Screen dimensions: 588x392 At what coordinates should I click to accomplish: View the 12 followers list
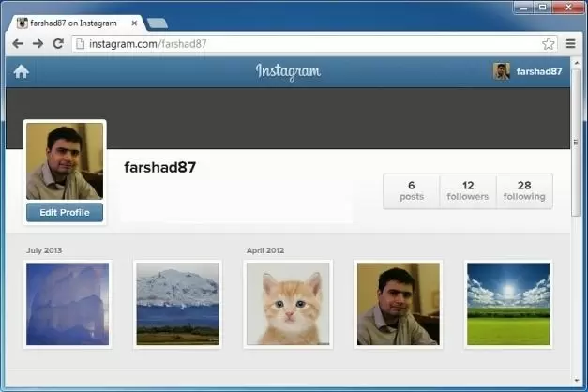pyautogui.click(x=467, y=190)
